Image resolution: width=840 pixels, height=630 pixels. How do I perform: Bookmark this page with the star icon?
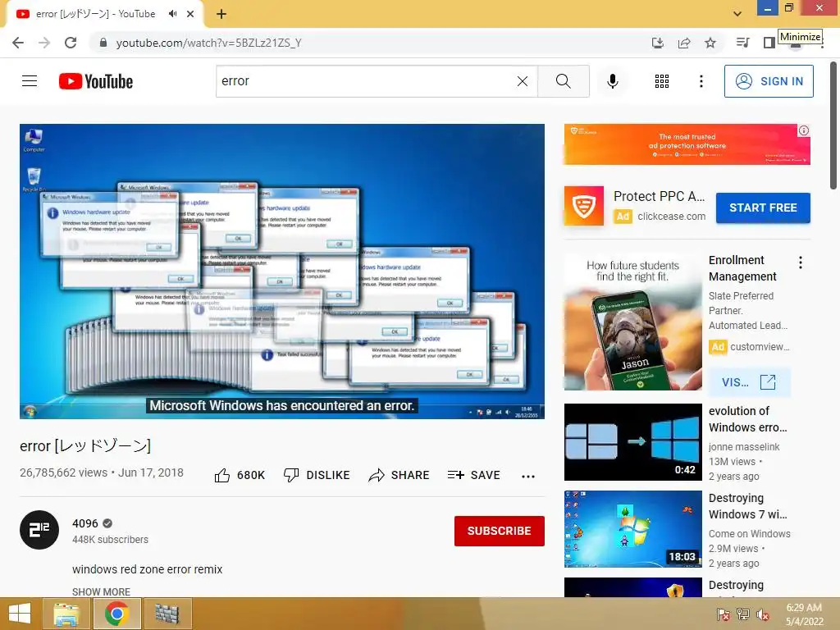710,43
